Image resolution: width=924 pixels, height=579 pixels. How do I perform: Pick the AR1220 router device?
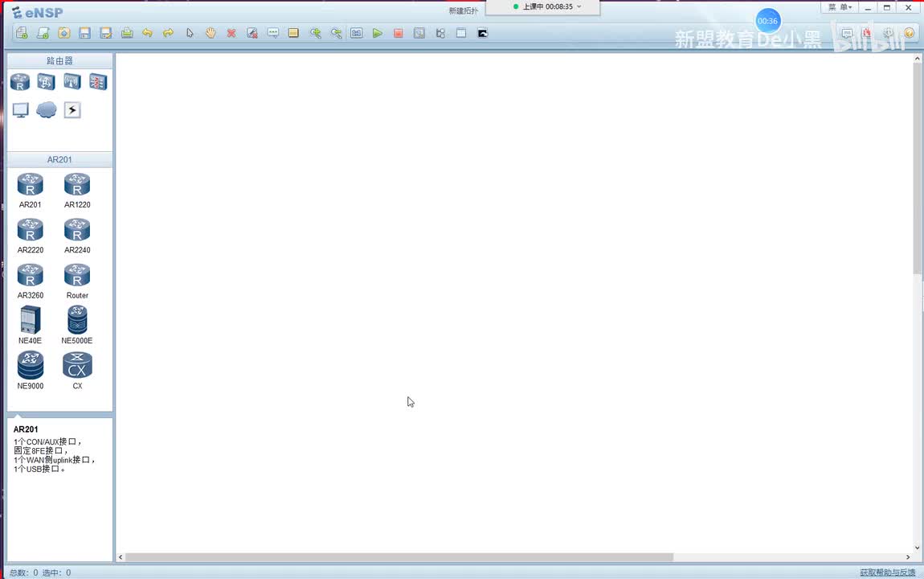point(77,191)
